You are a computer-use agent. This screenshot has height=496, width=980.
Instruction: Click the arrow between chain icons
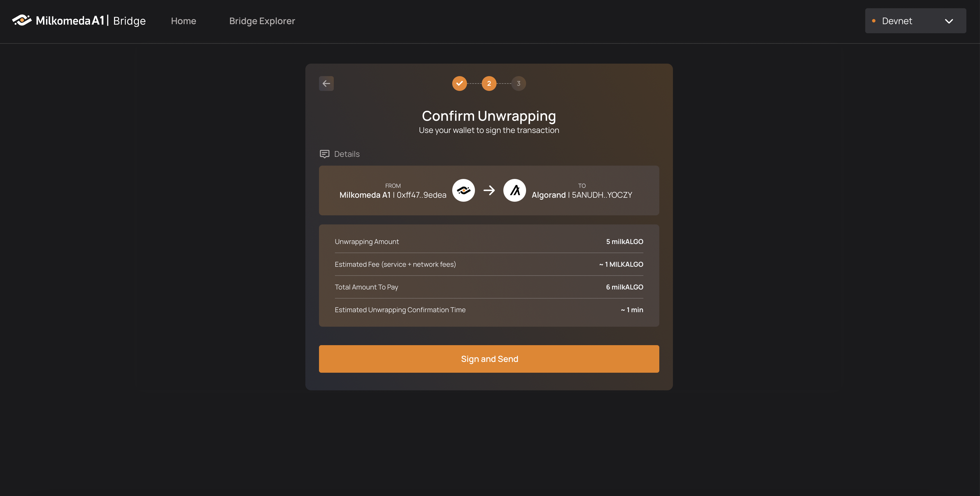coord(489,190)
